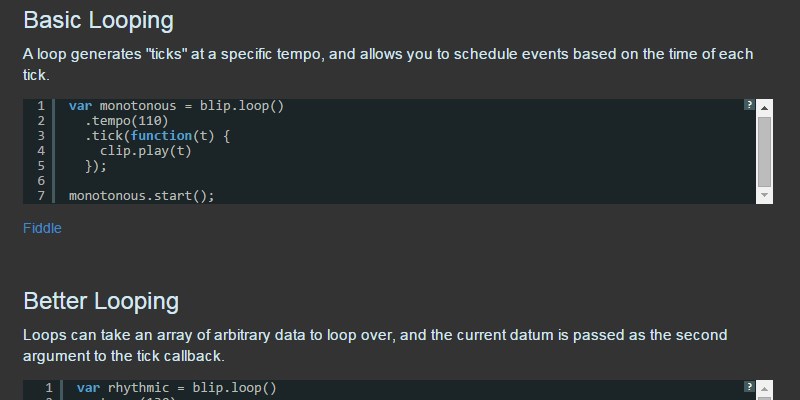
Task: Click line number 1 of the rhythmic code
Action: coord(46,387)
